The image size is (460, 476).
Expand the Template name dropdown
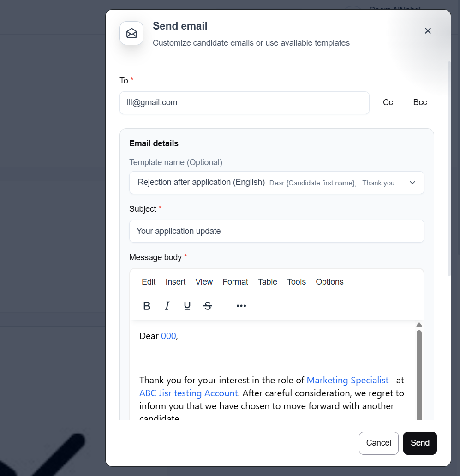point(412,183)
